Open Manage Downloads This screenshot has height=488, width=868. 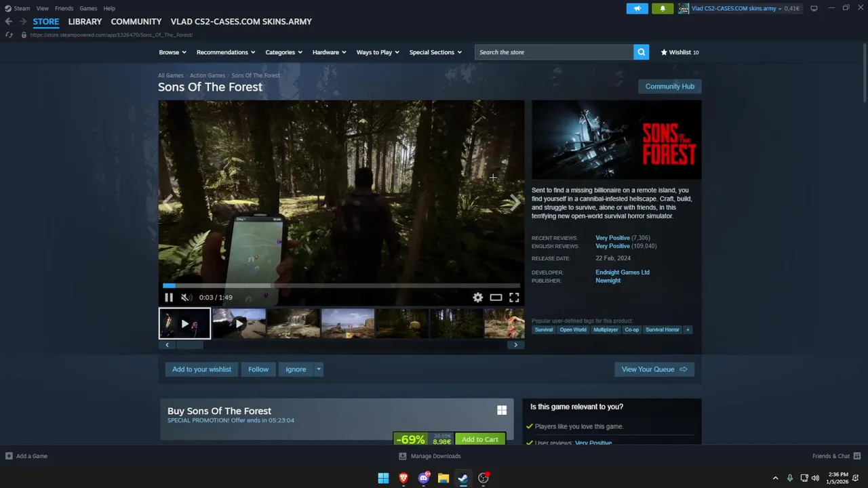pyautogui.click(x=430, y=456)
